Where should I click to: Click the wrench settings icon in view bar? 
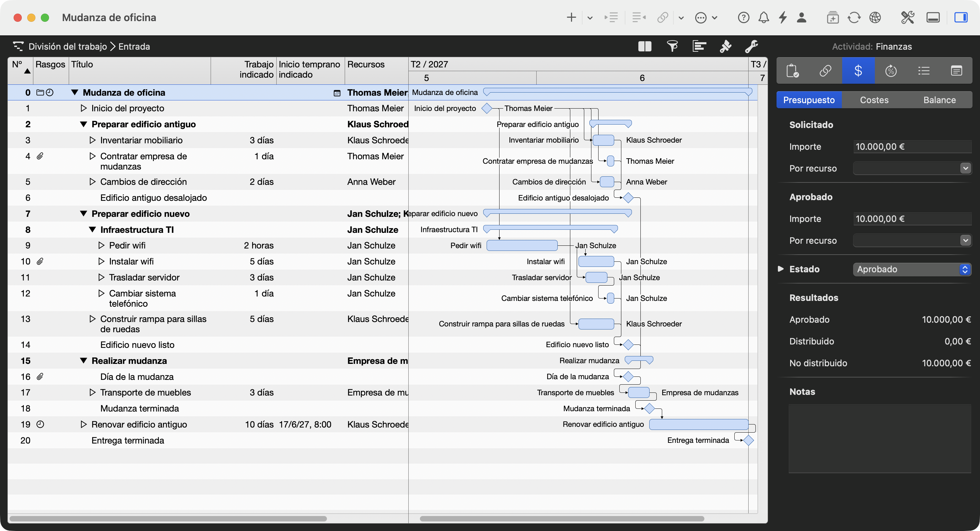coord(751,46)
